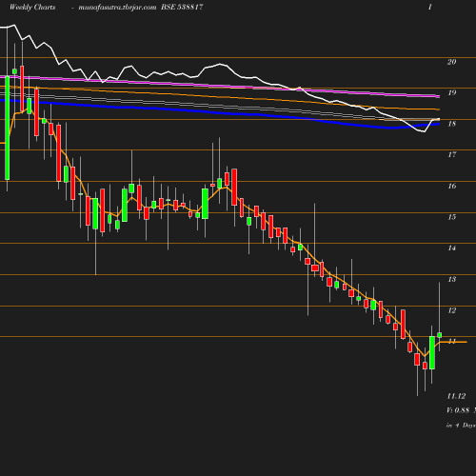Click the munafasutra.tbrjar.com watermark text
Viewport: 476px width, 476px height.
tap(117, 7)
